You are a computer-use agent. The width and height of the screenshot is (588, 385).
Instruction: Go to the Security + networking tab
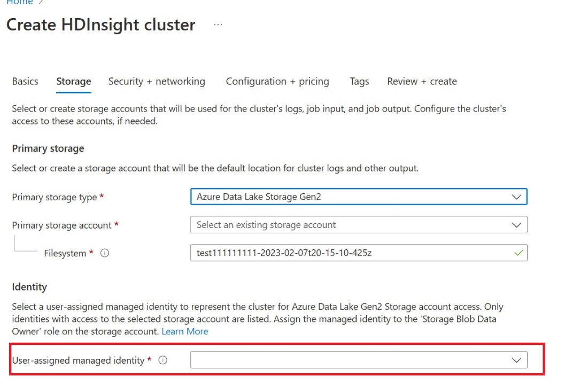[157, 81]
